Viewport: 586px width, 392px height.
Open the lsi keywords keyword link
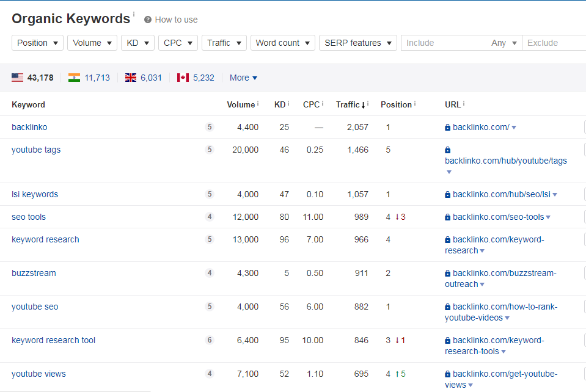pyautogui.click(x=35, y=195)
